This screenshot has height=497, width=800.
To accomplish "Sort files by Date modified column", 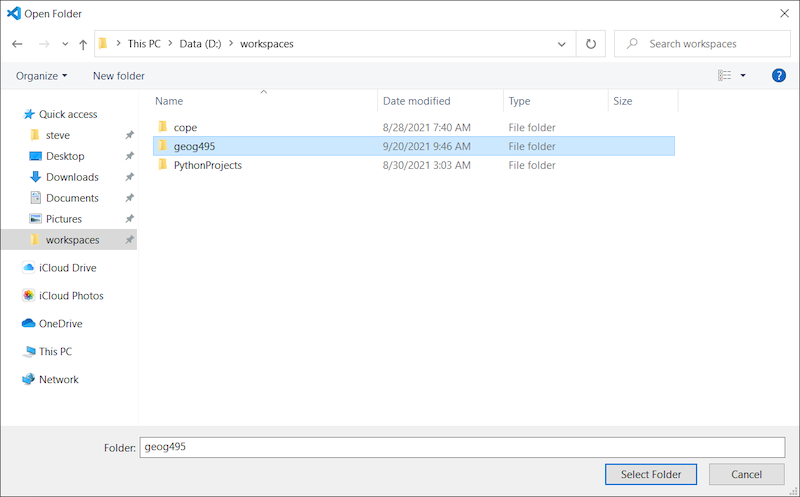I will coord(417,101).
